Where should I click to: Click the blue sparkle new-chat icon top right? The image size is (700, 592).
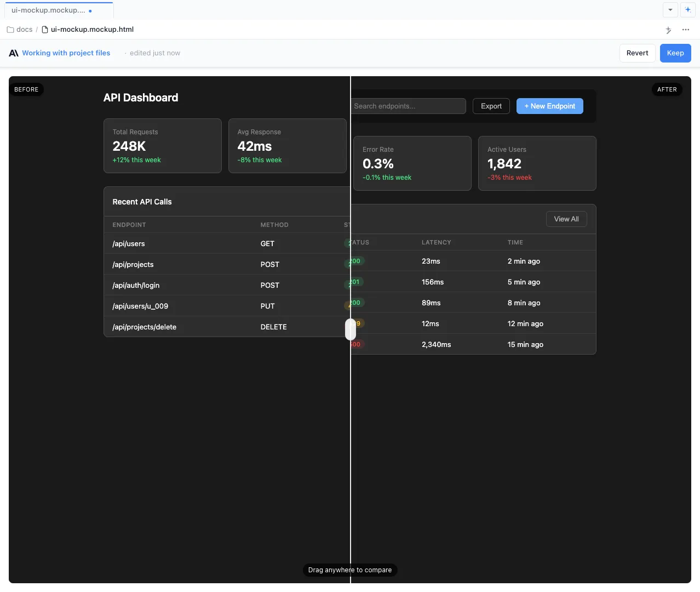(x=688, y=9)
